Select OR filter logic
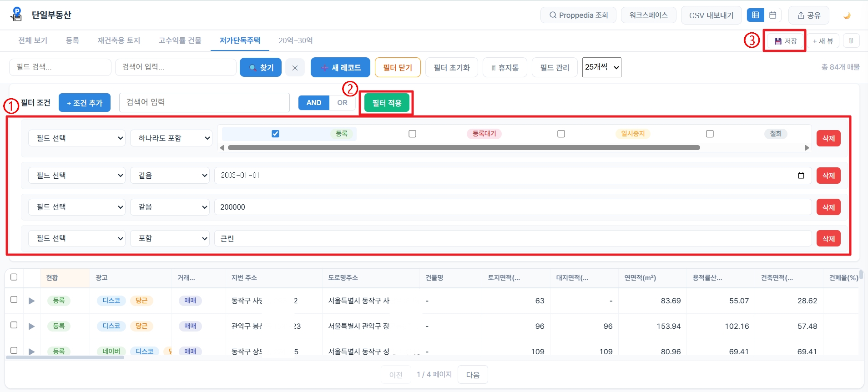This screenshot has width=868, height=392. tap(342, 103)
